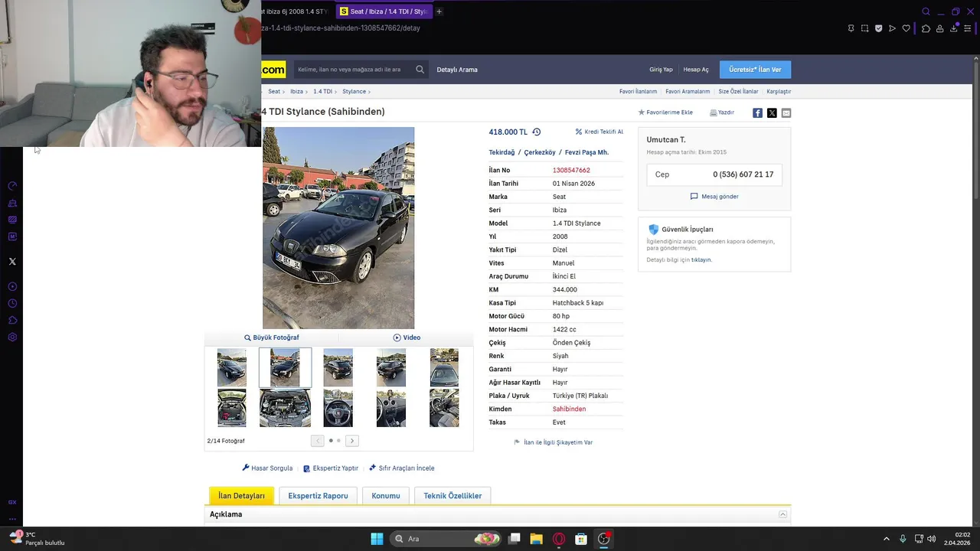Viewport: 980px width, 551px height.
Task: Click the main car photo
Action: coord(338,228)
